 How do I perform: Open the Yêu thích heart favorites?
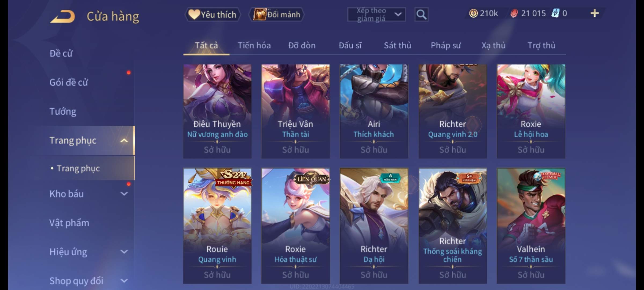(x=213, y=15)
